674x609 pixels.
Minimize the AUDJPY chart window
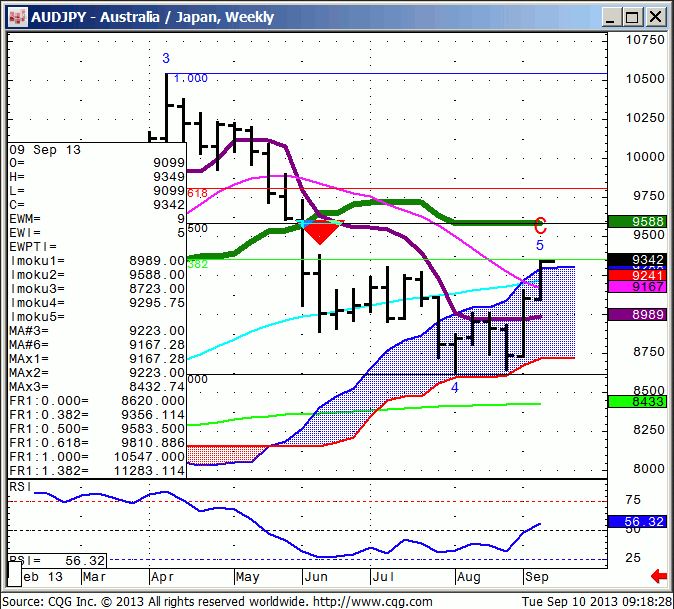(608, 17)
